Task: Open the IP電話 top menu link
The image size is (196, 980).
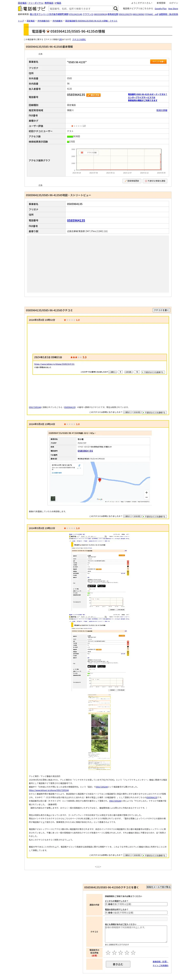Action: 58,3
